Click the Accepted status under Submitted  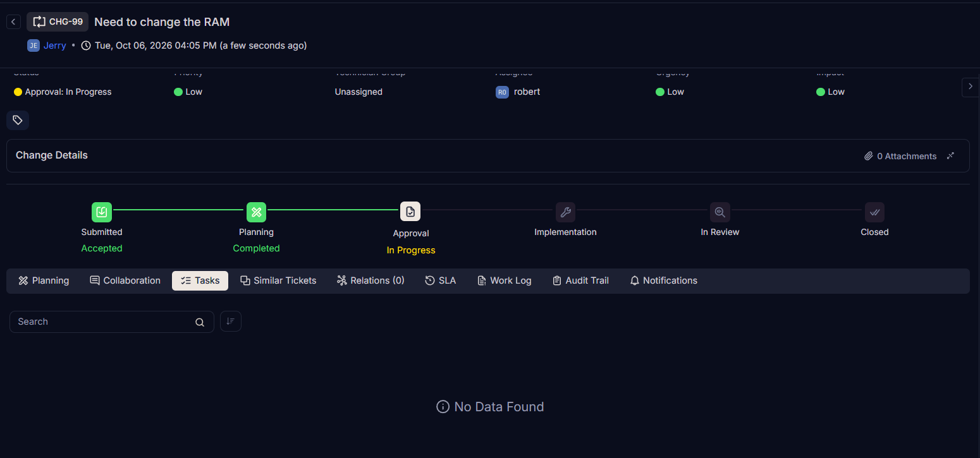[x=102, y=248]
